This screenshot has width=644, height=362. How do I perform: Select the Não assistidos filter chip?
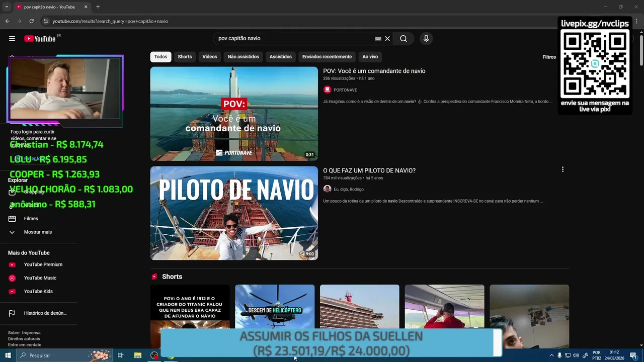243,57
